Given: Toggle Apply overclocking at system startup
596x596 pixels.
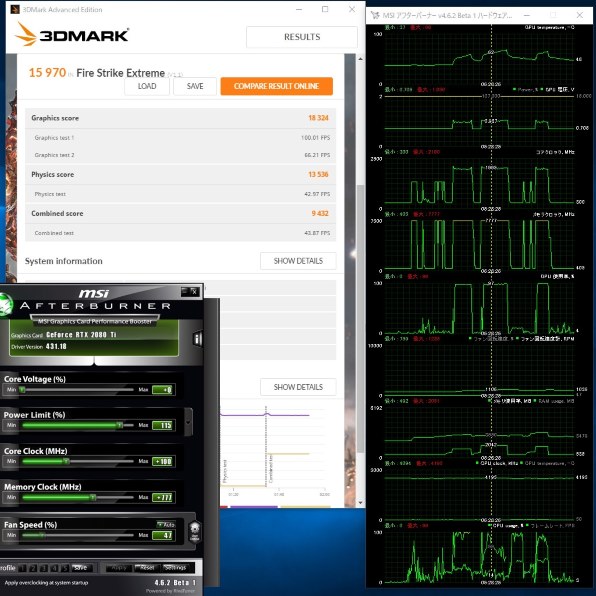Looking at the screenshot, I should (x=46, y=583).
